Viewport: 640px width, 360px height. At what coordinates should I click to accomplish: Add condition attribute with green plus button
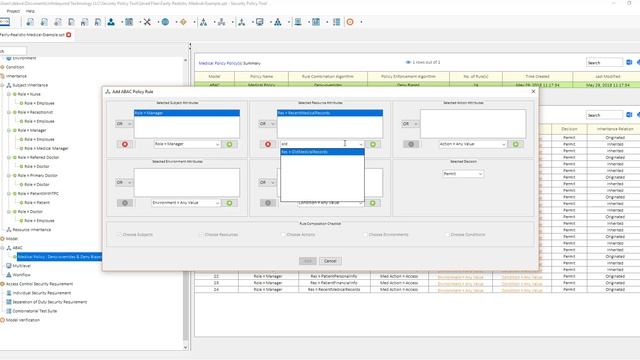pyautogui.click(x=373, y=203)
